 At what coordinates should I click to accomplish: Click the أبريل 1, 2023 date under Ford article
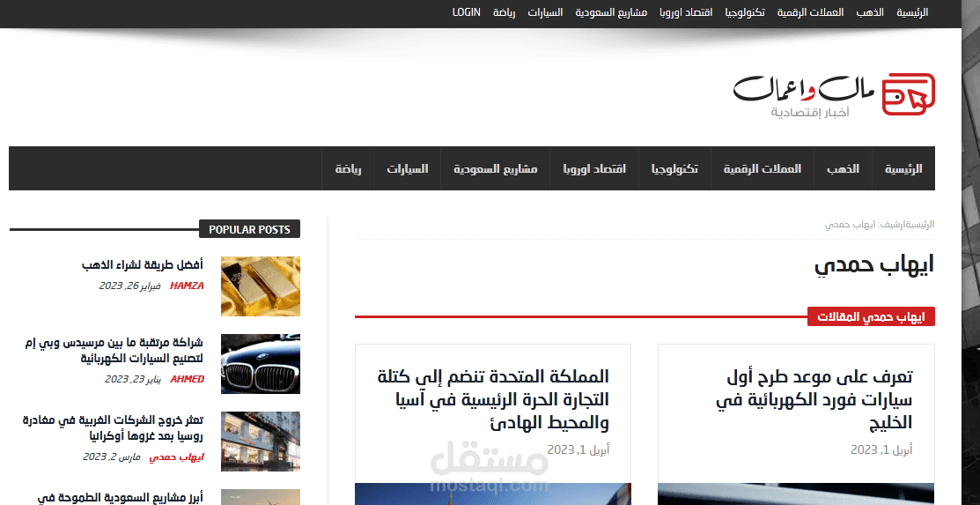click(x=881, y=449)
